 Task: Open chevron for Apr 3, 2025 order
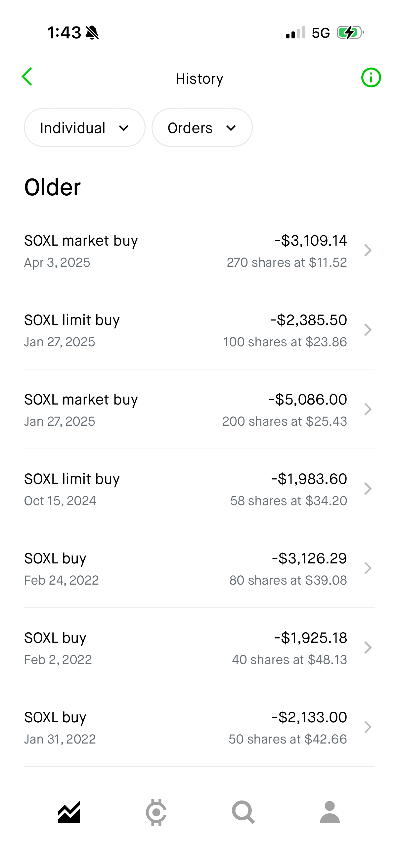click(x=368, y=250)
